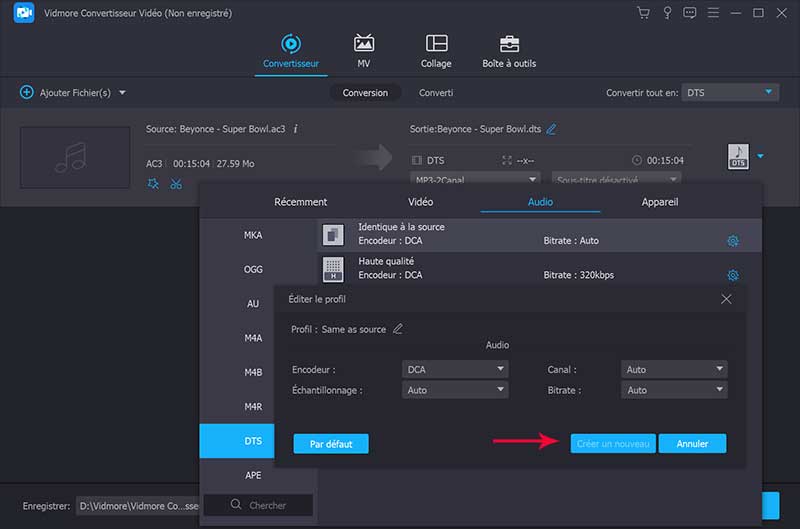Expand the Encodeur DCA dropdown
The width and height of the screenshot is (800, 529).
pos(454,369)
